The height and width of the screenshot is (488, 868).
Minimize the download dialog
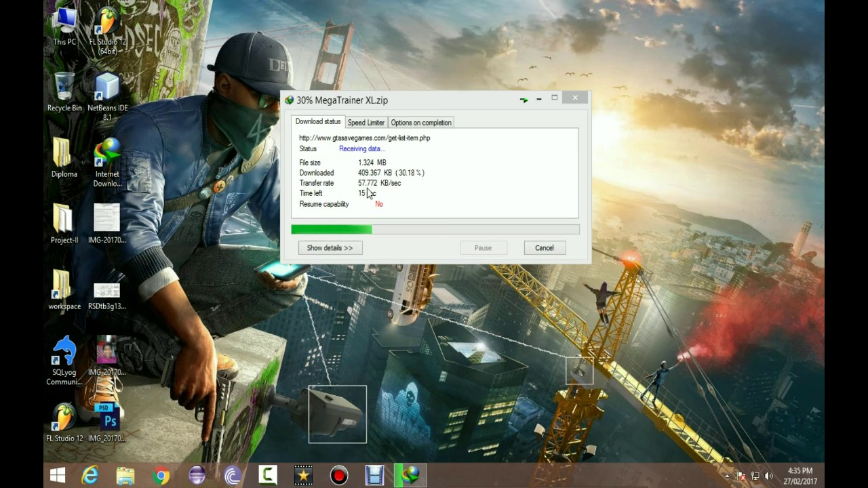[x=539, y=99]
